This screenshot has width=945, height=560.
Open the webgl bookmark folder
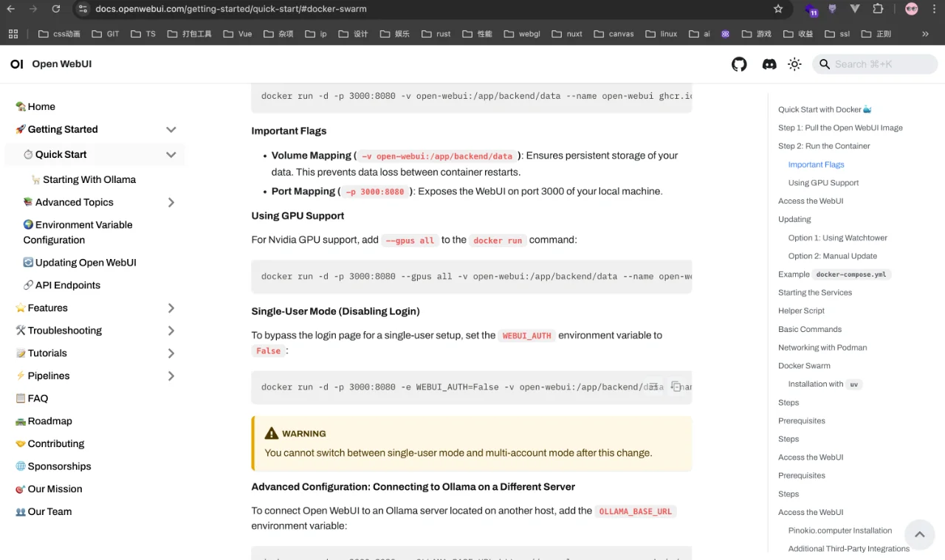[x=522, y=34]
